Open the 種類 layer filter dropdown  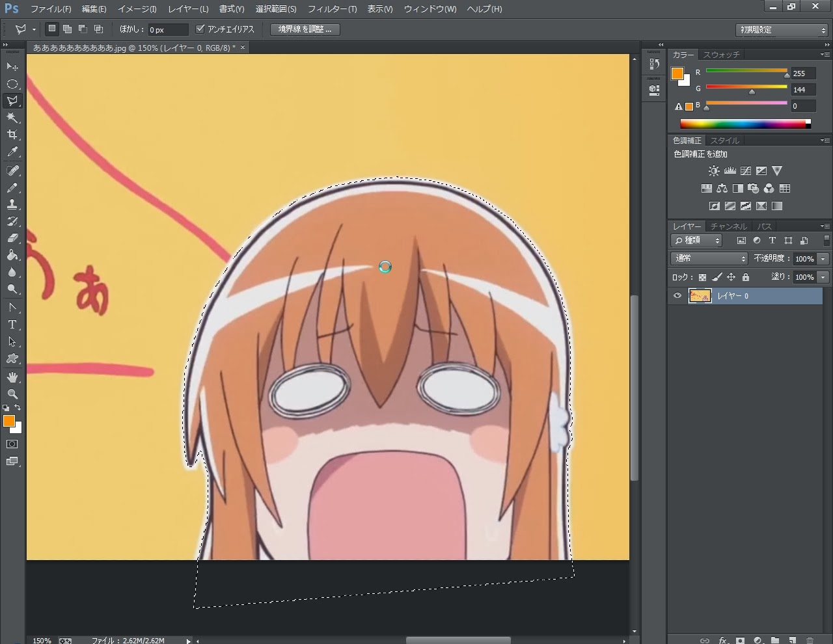click(x=696, y=241)
